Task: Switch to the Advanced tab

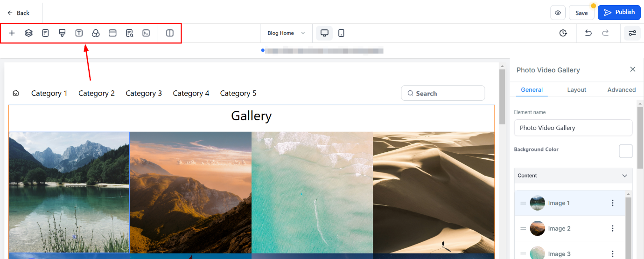Action: [621, 90]
